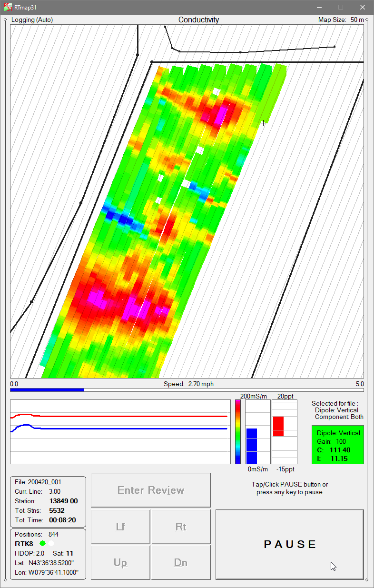
Task: Click the blue speed progress bar
Action: point(47,390)
